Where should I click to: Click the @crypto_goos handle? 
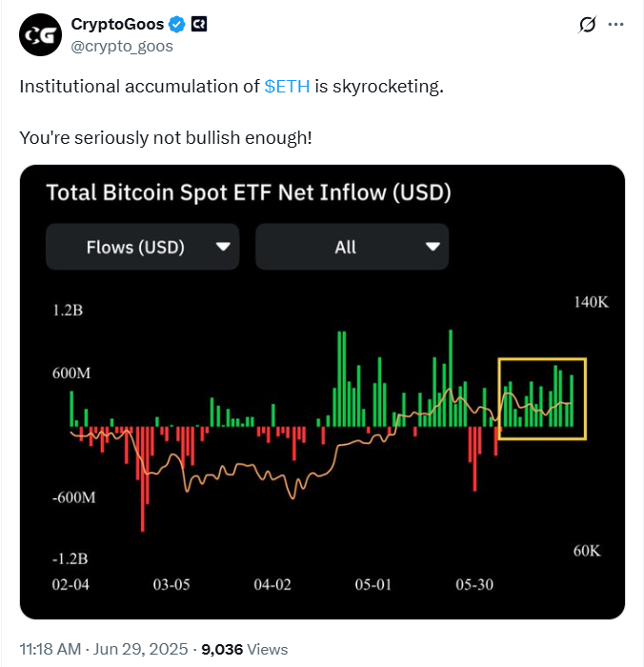[122, 46]
